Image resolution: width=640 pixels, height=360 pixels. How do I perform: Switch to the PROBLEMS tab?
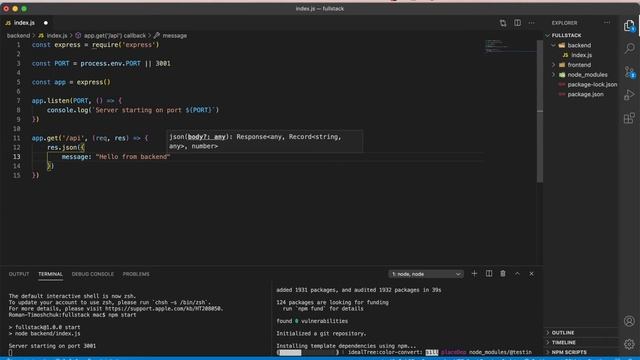click(136, 274)
